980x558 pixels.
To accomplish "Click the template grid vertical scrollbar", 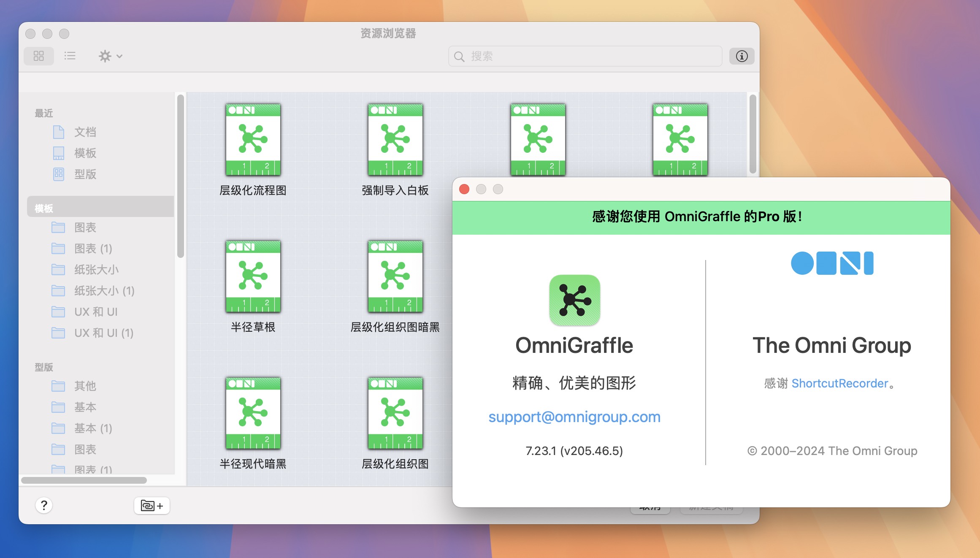I will (753, 134).
